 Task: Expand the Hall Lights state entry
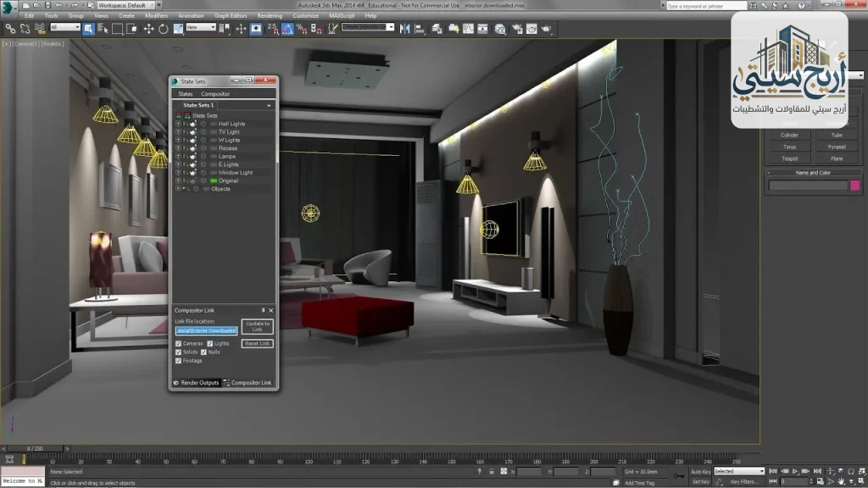click(x=178, y=124)
